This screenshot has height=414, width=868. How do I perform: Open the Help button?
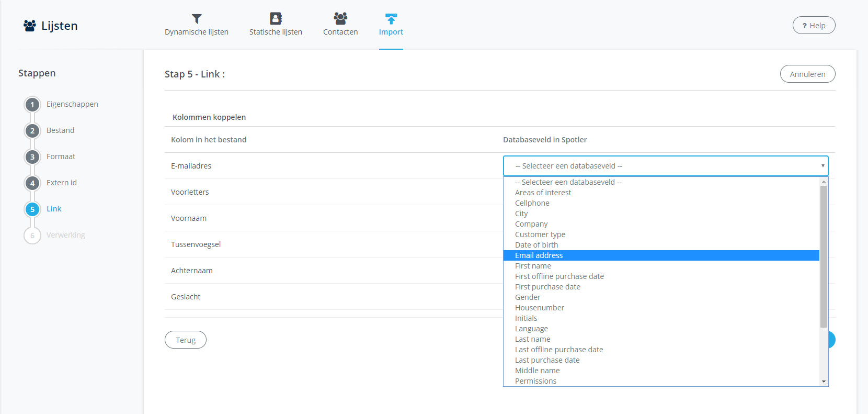(x=814, y=25)
